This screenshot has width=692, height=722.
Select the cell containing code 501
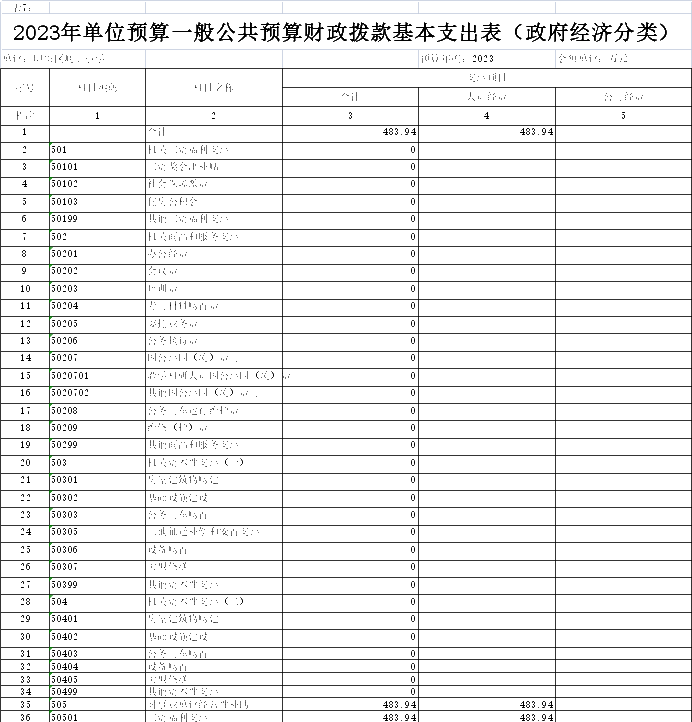pos(97,150)
